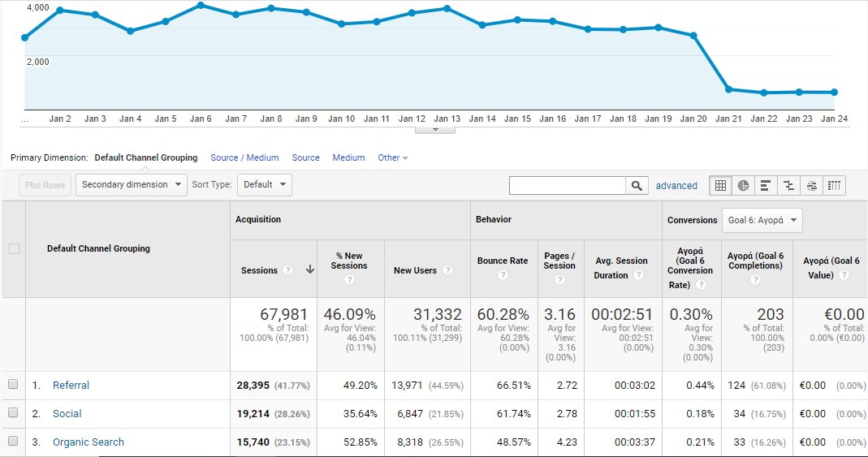Select the Performance bar view icon

pos(765,185)
